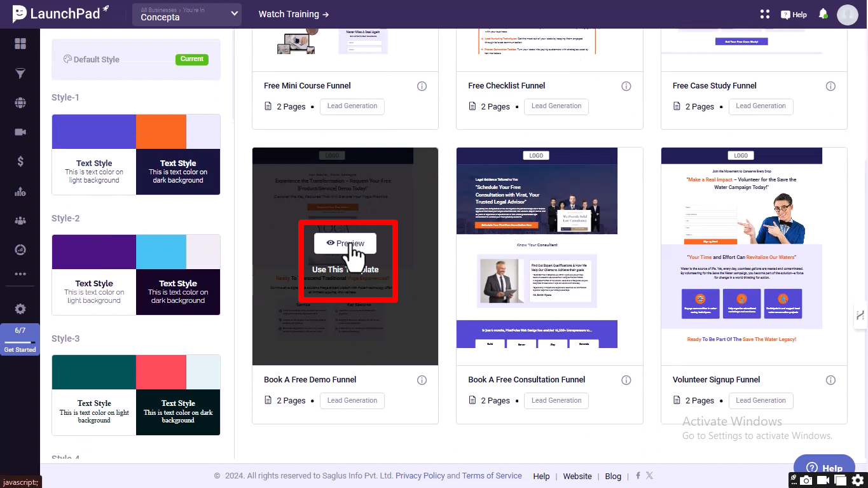Click the floating Help button
Image resolution: width=868 pixels, height=488 pixels.
[x=823, y=467]
